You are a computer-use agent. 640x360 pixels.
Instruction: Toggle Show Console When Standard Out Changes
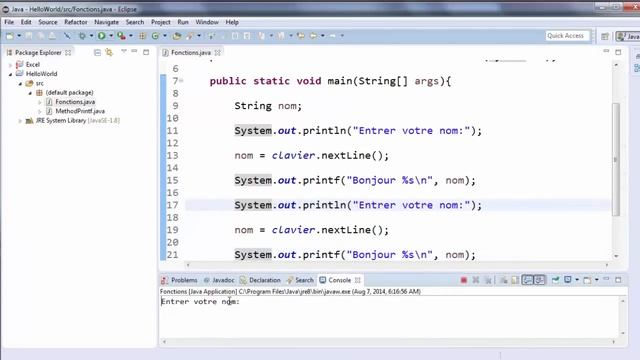[x=528, y=280]
